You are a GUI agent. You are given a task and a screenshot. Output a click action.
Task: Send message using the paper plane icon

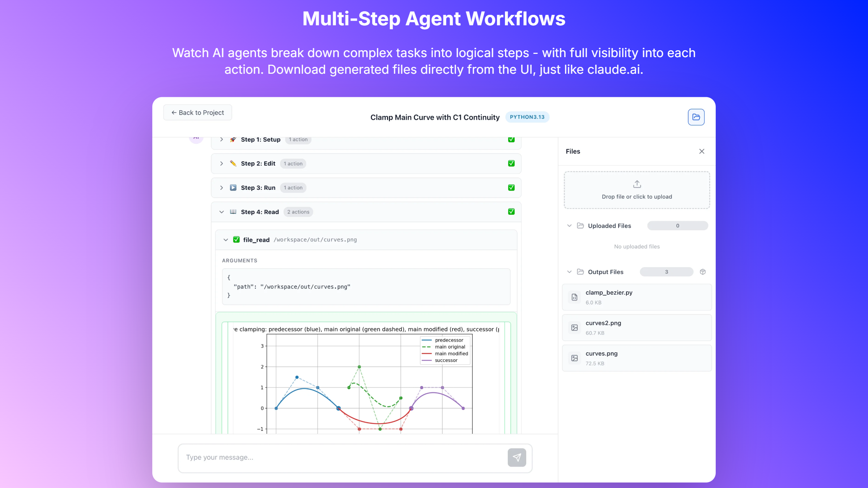[517, 458]
